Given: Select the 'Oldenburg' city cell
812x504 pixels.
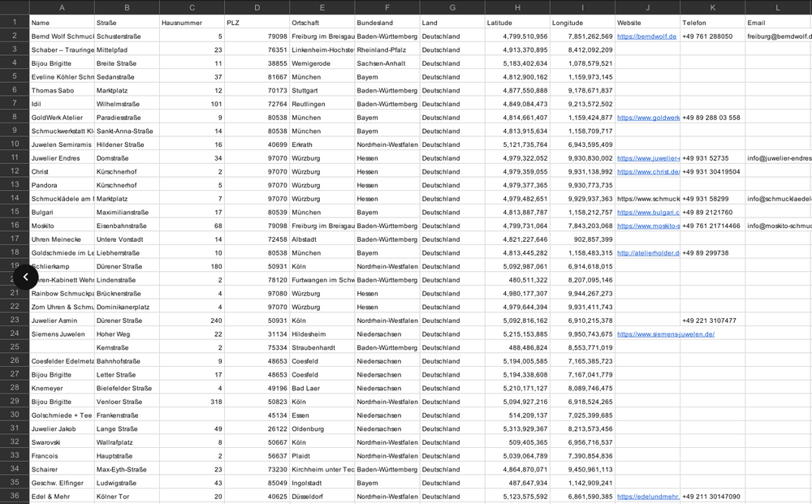Looking at the screenshot, I should pyautogui.click(x=322, y=429).
